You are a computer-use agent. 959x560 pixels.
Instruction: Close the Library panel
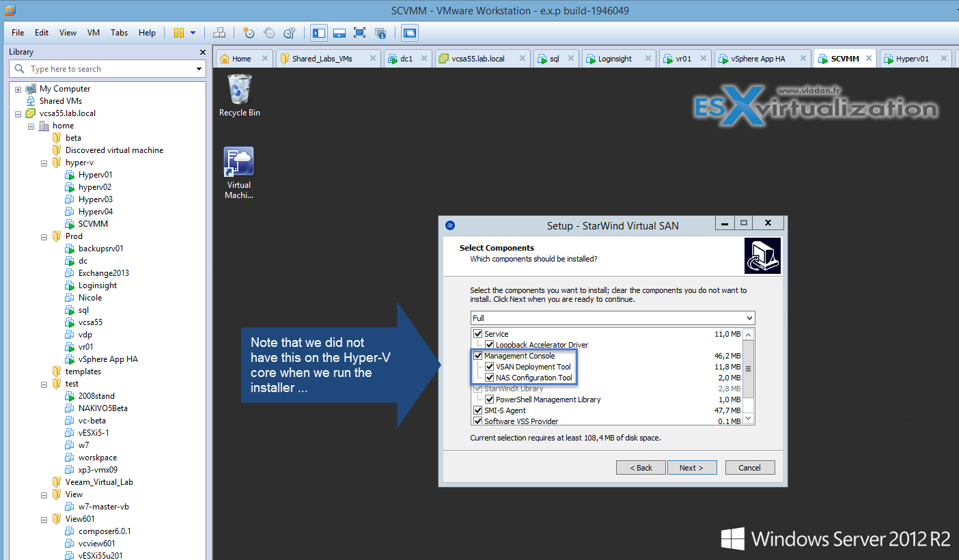(202, 52)
